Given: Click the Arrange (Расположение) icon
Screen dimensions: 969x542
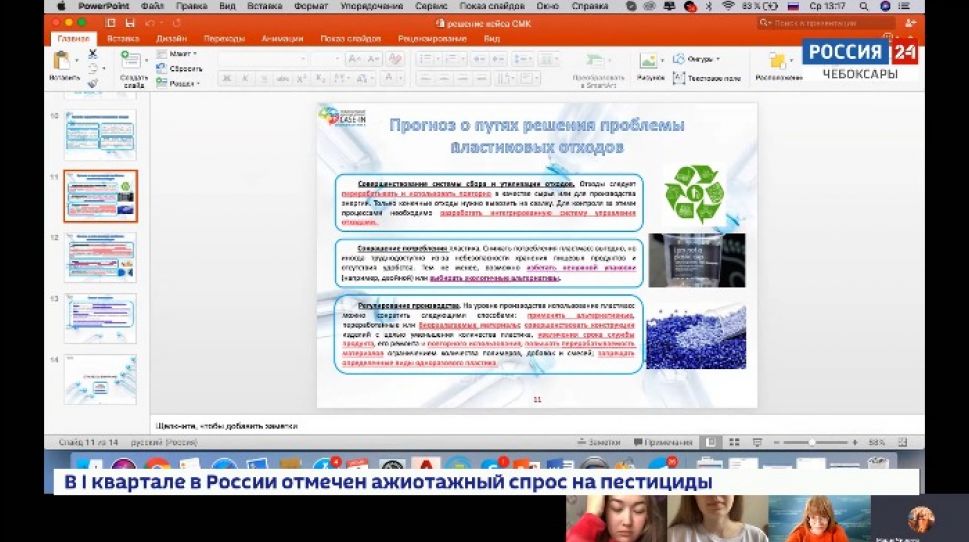Looking at the screenshot, I should (777, 61).
